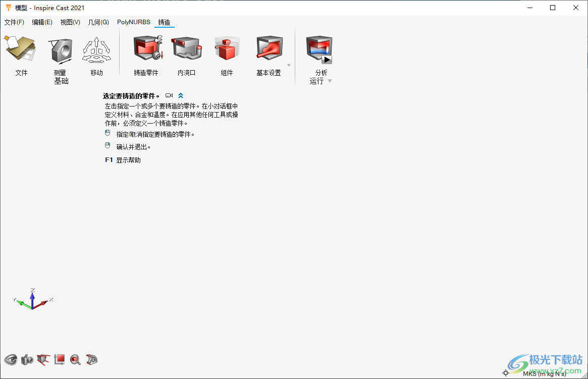Click the play arrow on analysis icon
Image resolution: width=588 pixels, height=379 pixels.
click(327, 60)
